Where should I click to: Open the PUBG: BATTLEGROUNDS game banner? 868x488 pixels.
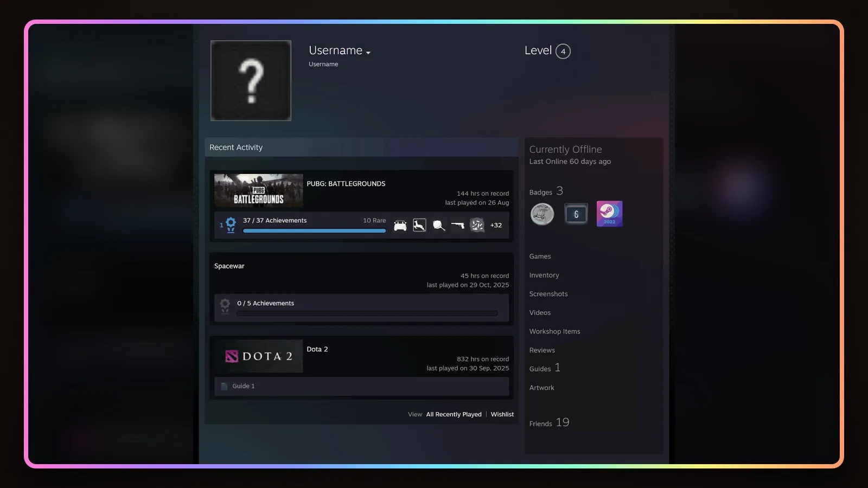pos(258,190)
